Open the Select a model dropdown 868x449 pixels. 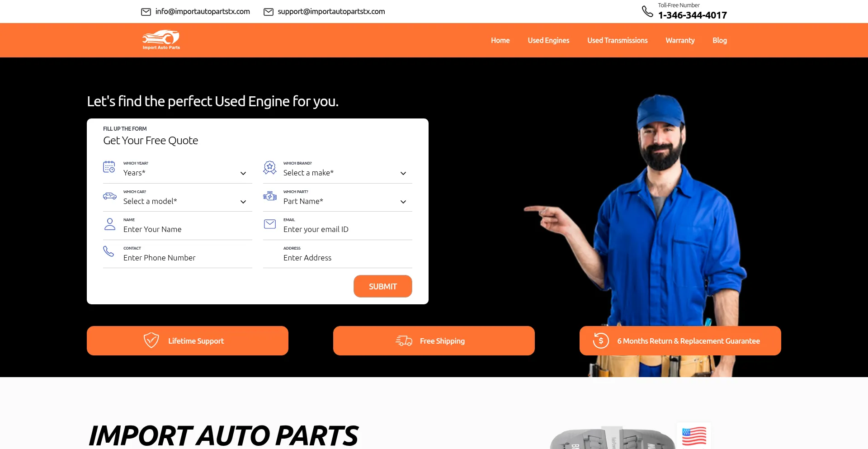coord(185,202)
